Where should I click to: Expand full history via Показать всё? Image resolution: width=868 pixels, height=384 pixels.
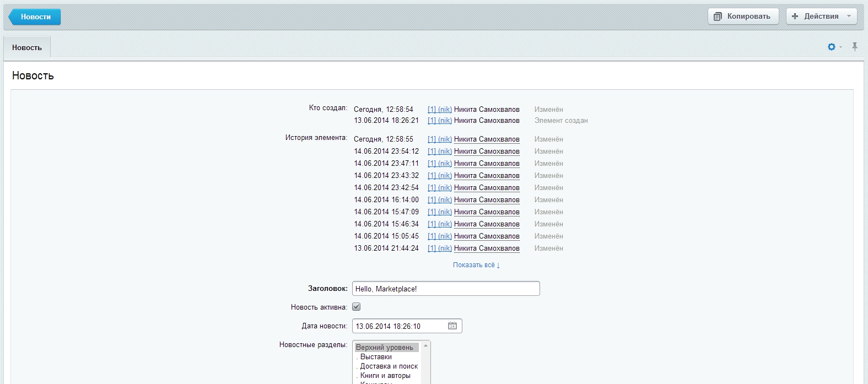[x=476, y=265]
